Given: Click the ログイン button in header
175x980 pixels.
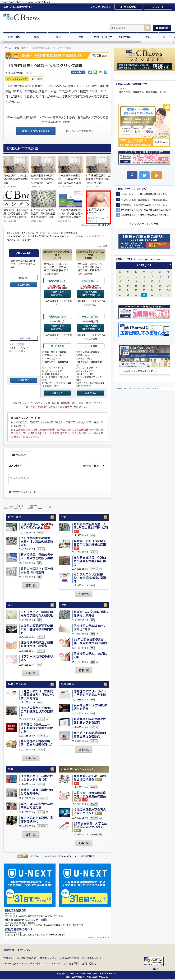Looking at the screenshot, I should [158, 7].
